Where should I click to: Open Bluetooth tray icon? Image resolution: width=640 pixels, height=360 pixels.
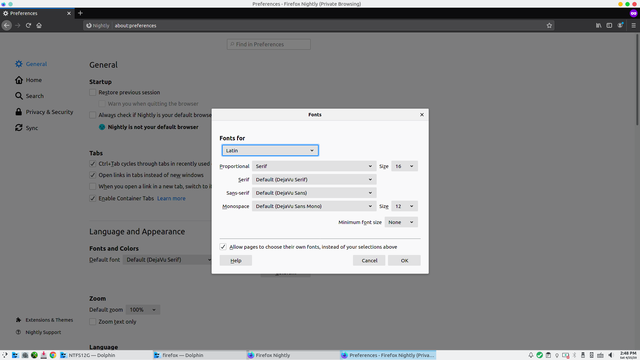[574, 355]
